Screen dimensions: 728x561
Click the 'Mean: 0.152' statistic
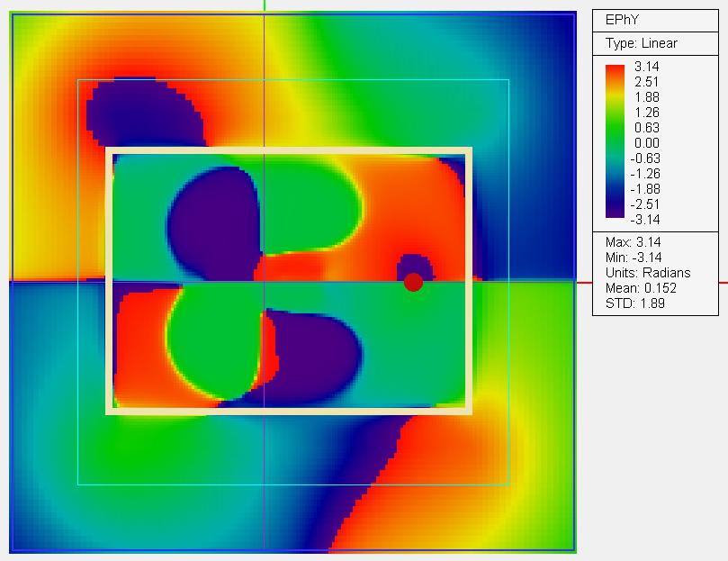click(x=641, y=288)
